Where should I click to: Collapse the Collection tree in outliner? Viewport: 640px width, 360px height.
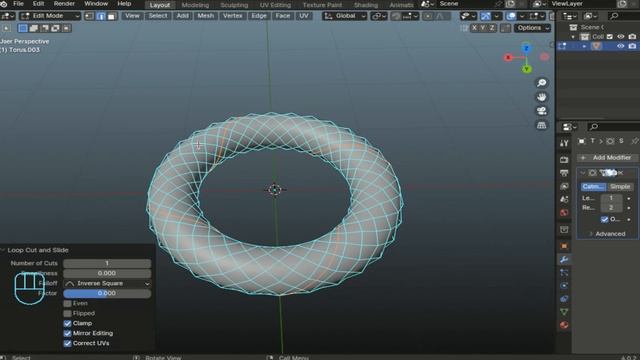pos(573,37)
